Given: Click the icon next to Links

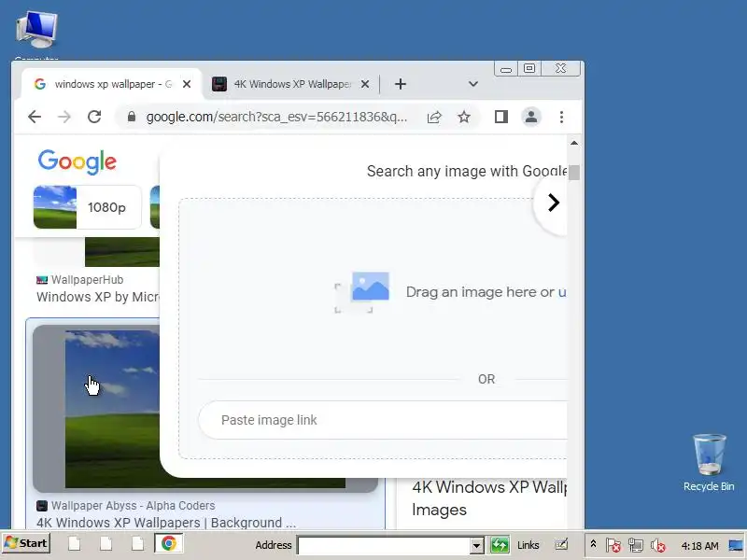Looking at the screenshot, I should tap(561, 544).
